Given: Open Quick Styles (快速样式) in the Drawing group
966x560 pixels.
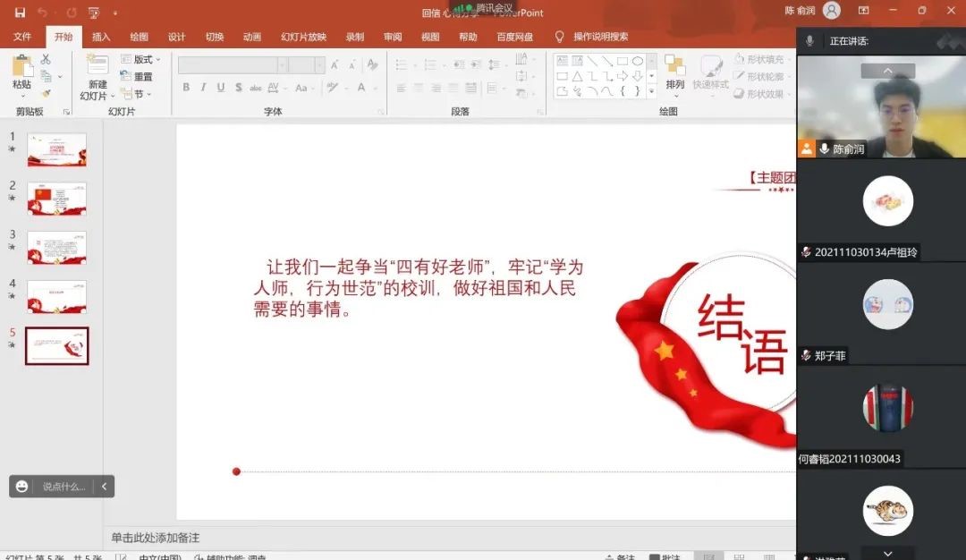Looking at the screenshot, I should point(710,85).
